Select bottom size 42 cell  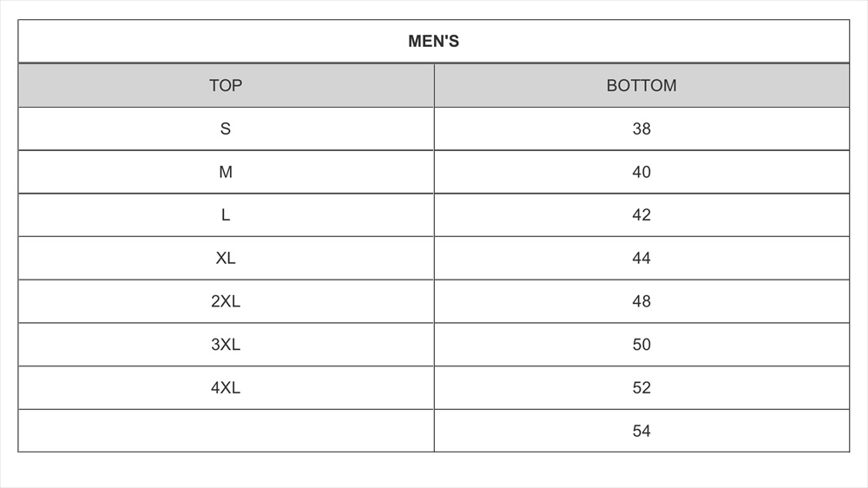[x=641, y=215]
